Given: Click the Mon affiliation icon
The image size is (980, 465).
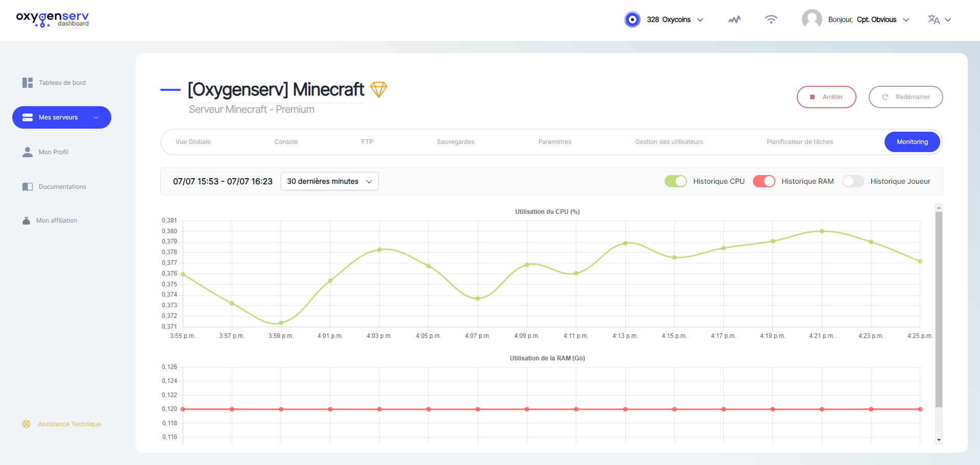Looking at the screenshot, I should [x=26, y=221].
